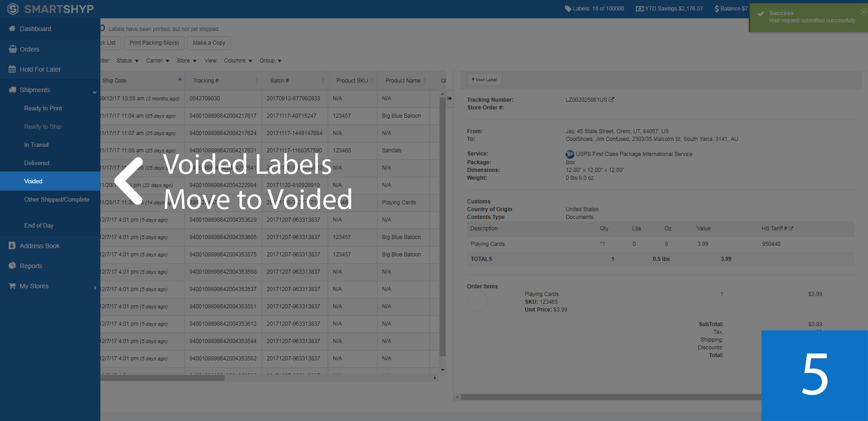Select the Voided shipments item

[x=50, y=181]
